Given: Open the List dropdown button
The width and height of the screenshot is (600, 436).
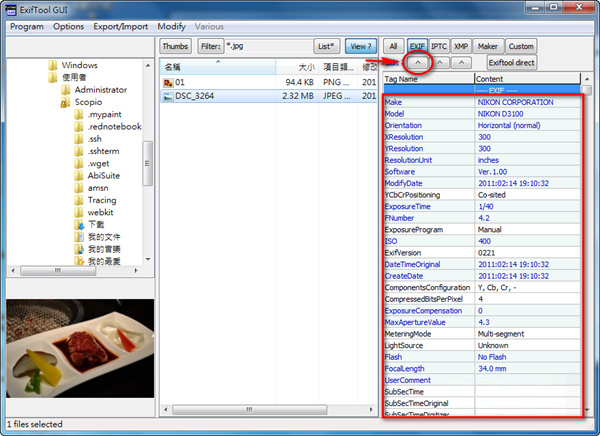Looking at the screenshot, I should pos(325,46).
